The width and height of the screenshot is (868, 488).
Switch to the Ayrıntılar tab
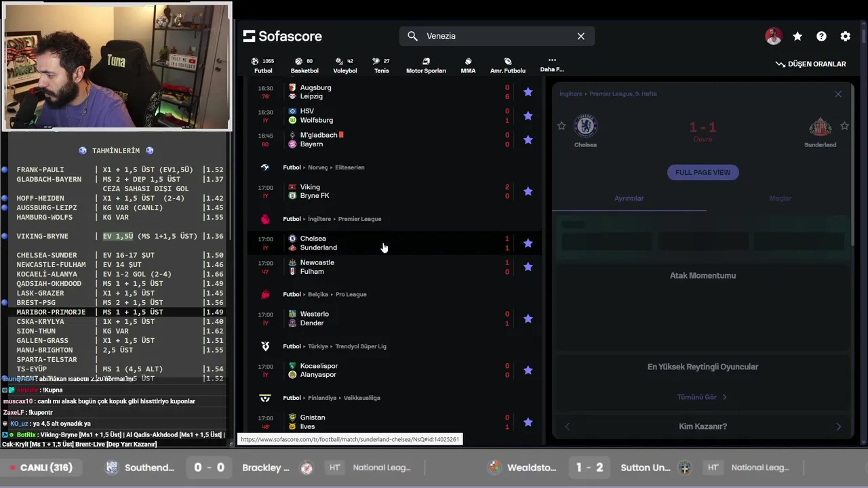[629, 199]
